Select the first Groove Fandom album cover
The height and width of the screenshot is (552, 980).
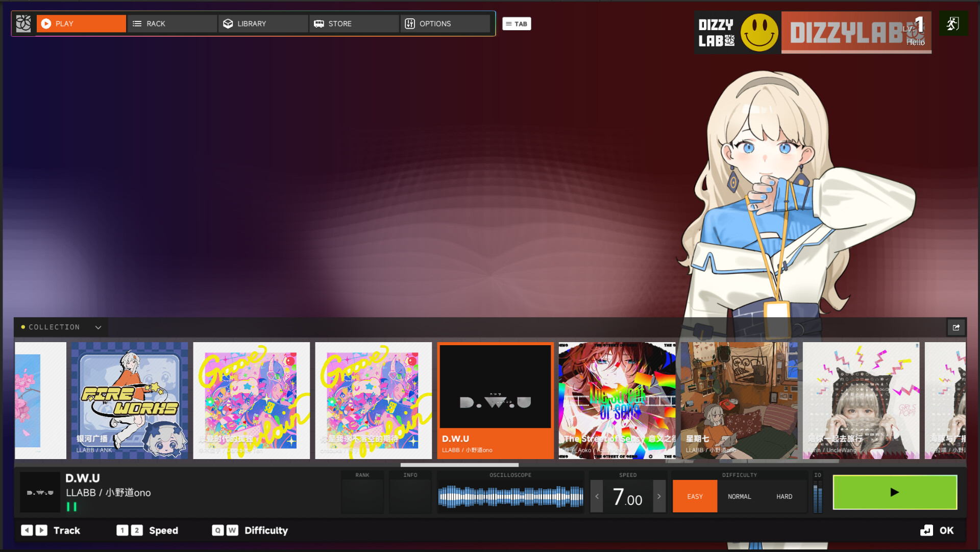pos(252,400)
